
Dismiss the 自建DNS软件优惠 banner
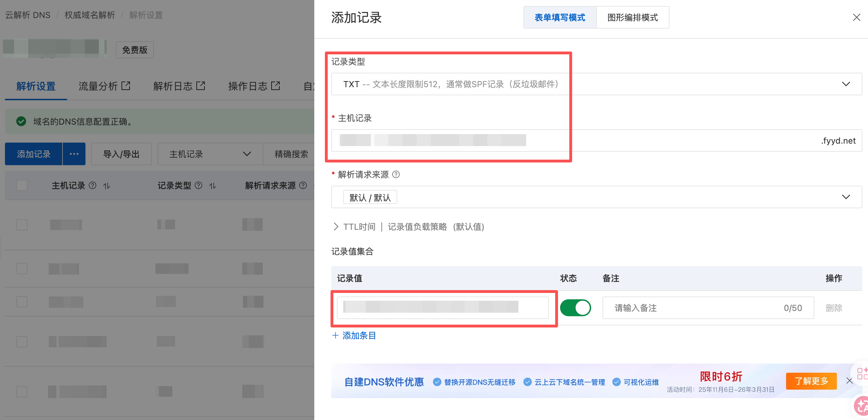click(849, 380)
